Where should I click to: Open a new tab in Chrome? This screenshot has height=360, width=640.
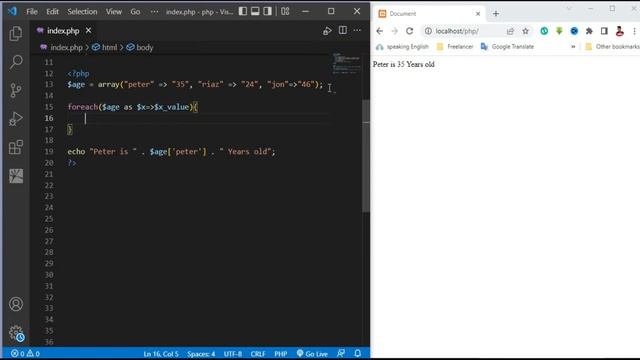[x=496, y=13]
